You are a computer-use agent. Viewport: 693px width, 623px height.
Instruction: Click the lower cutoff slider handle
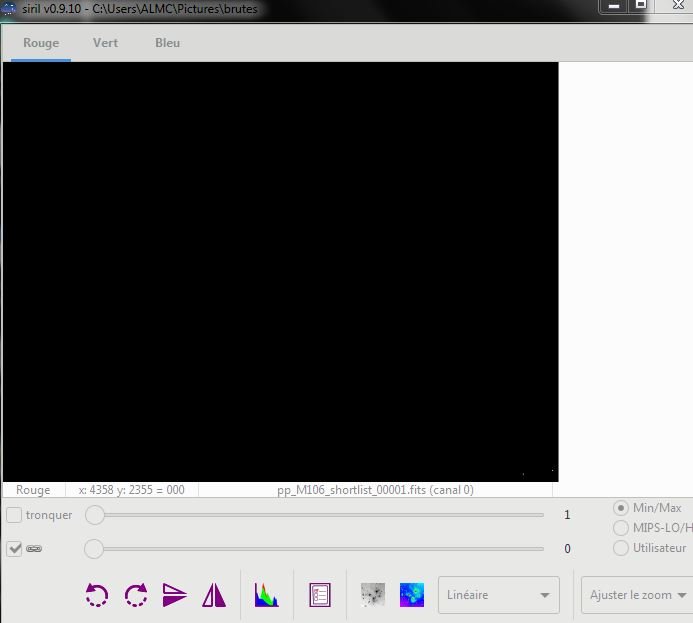point(94,549)
